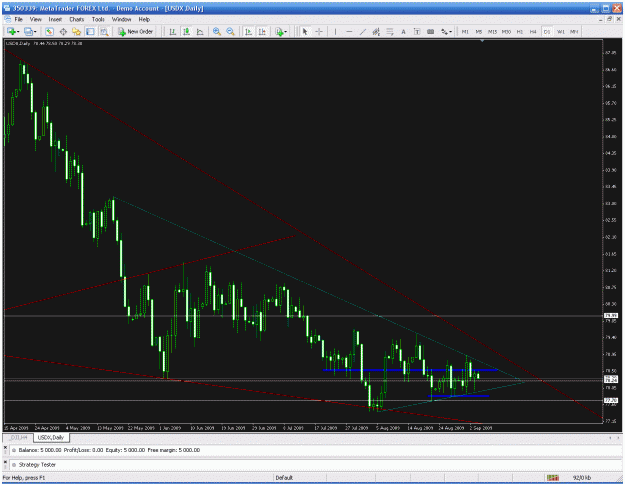Screen dimensions: 625x484
Task: Select the equidistant channel tool
Action: click(x=376, y=31)
